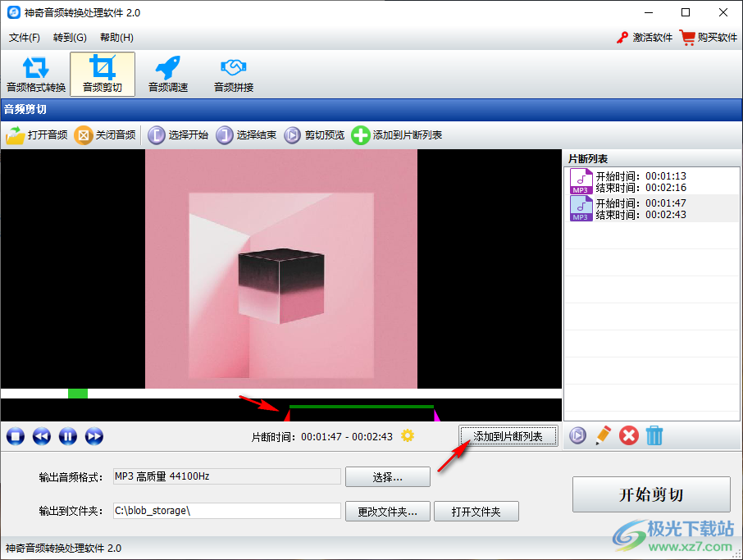Click 选择... output format button
The width and height of the screenshot is (743, 560).
click(388, 477)
